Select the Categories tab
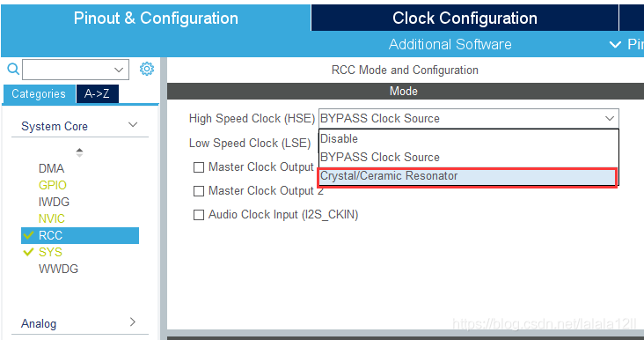The width and height of the screenshot is (644, 340). tap(39, 93)
